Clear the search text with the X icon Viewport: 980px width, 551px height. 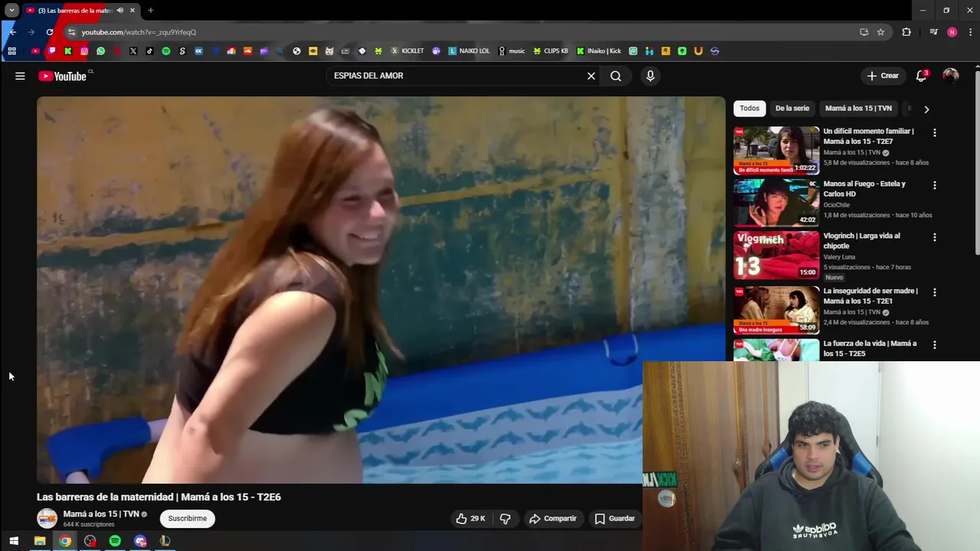[591, 76]
